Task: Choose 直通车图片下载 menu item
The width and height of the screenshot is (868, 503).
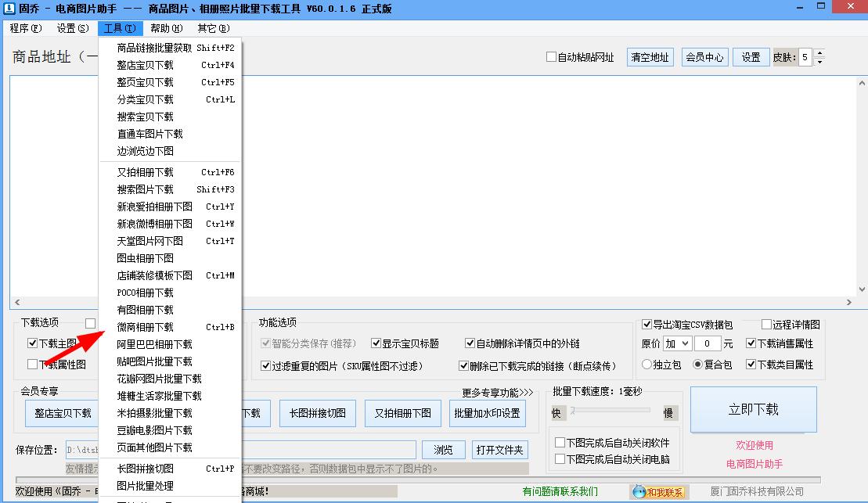Action: [x=170, y=134]
